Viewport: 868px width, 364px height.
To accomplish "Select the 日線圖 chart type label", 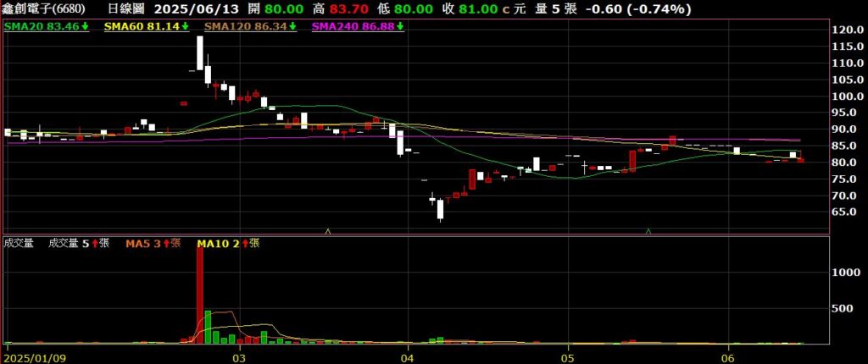I will coord(126,9).
